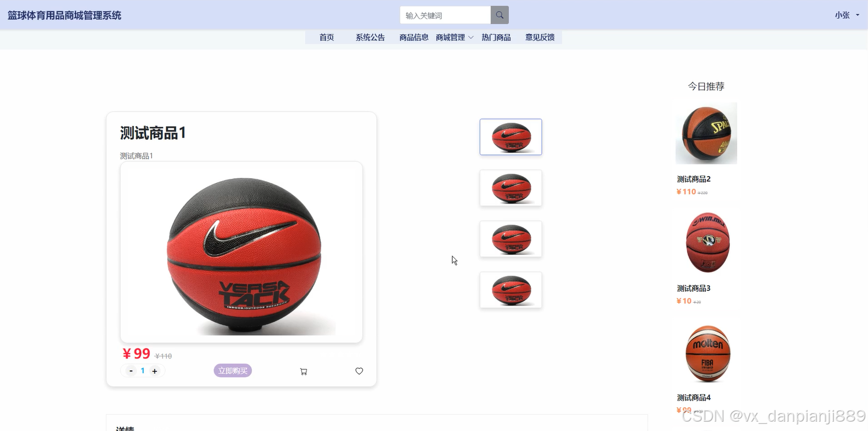The height and width of the screenshot is (431, 868).
Task: Click the search magnifier button
Action: coord(499,15)
